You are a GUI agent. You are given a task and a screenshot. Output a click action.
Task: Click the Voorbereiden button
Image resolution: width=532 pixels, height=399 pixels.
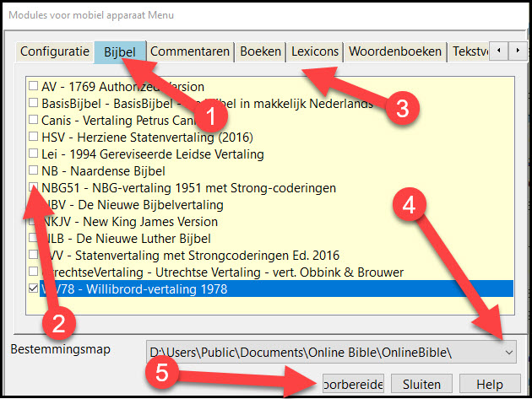point(353,384)
